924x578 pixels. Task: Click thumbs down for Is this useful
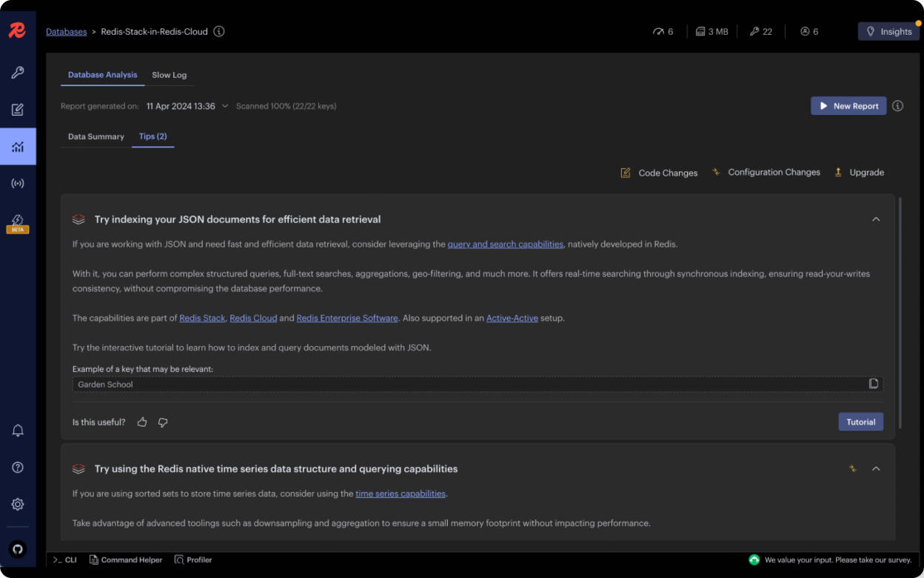[x=163, y=422]
